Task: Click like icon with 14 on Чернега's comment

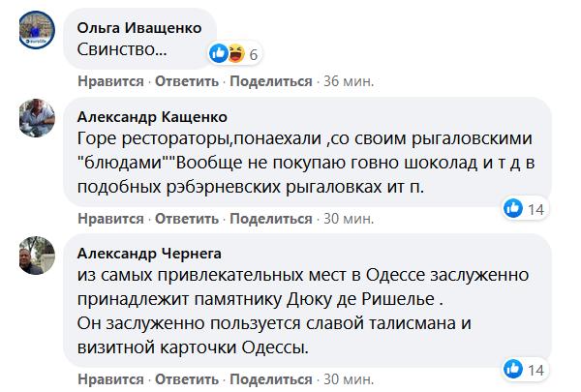Action: (513, 369)
